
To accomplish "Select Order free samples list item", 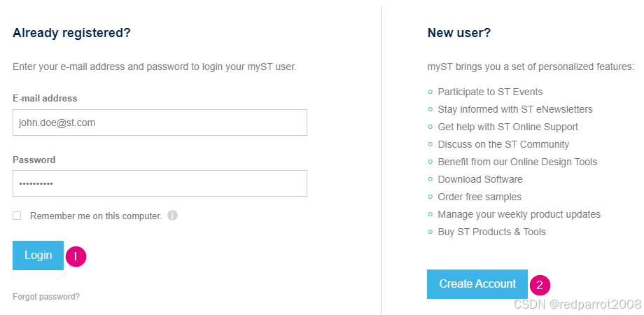I will (479, 197).
